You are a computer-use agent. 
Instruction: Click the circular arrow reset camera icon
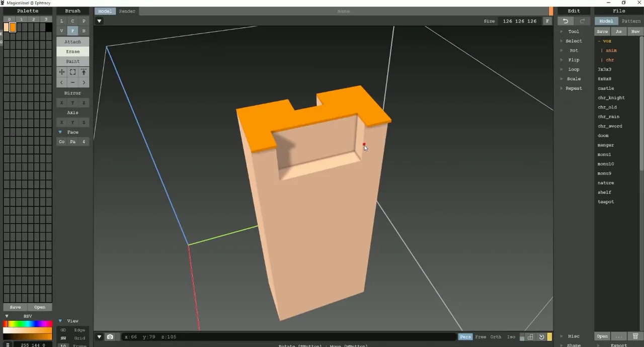pyautogui.click(x=541, y=337)
